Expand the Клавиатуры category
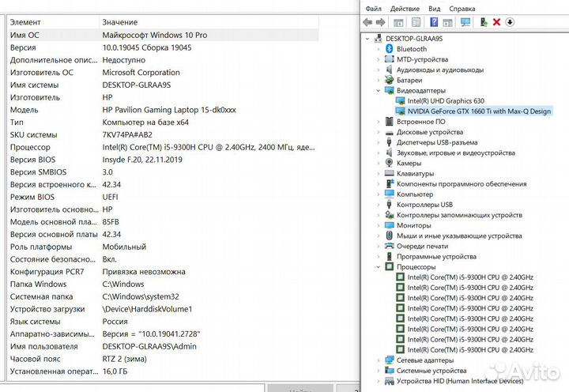 point(378,174)
